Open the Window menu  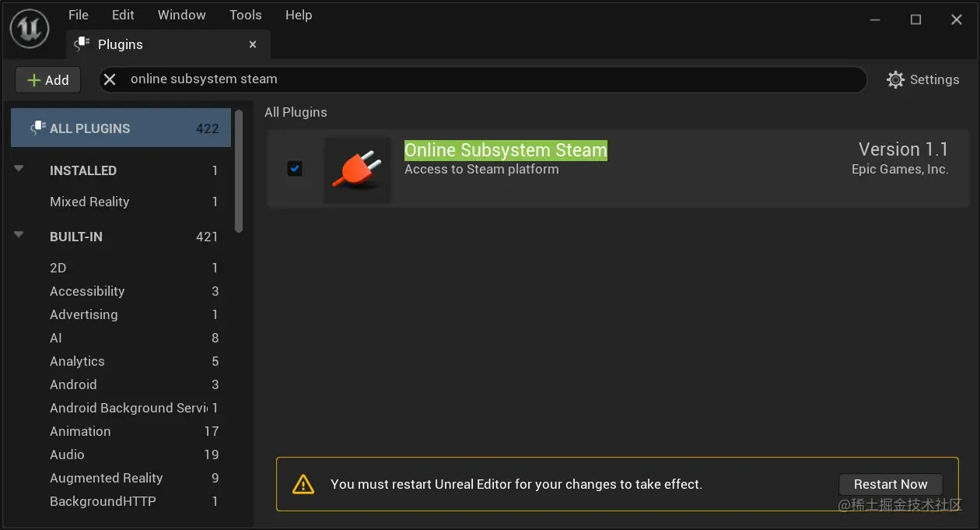[182, 15]
